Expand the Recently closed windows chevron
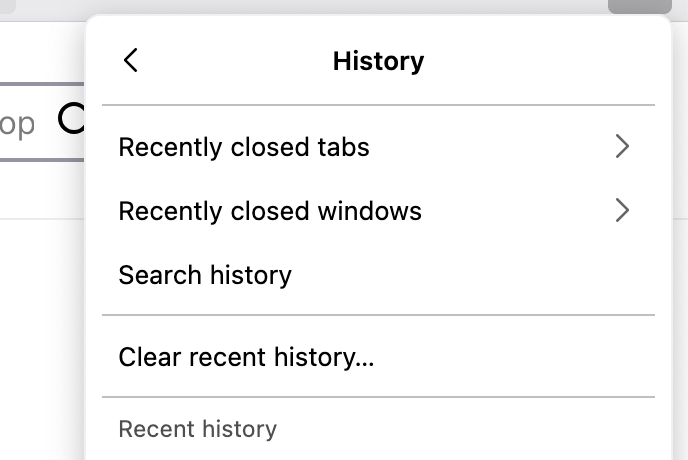This screenshot has width=688, height=460. (x=622, y=210)
